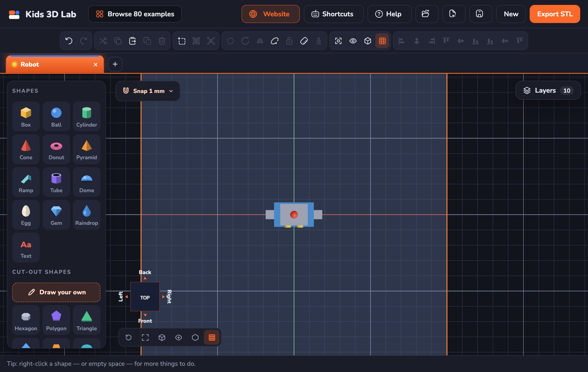
Task: Click the Paste clipboard icon
Action: pyautogui.click(x=132, y=41)
